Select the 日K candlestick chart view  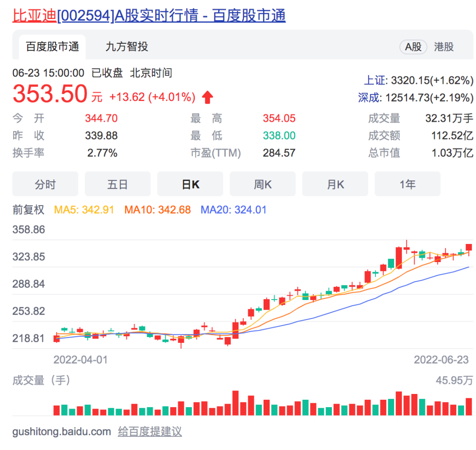tap(190, 184)
